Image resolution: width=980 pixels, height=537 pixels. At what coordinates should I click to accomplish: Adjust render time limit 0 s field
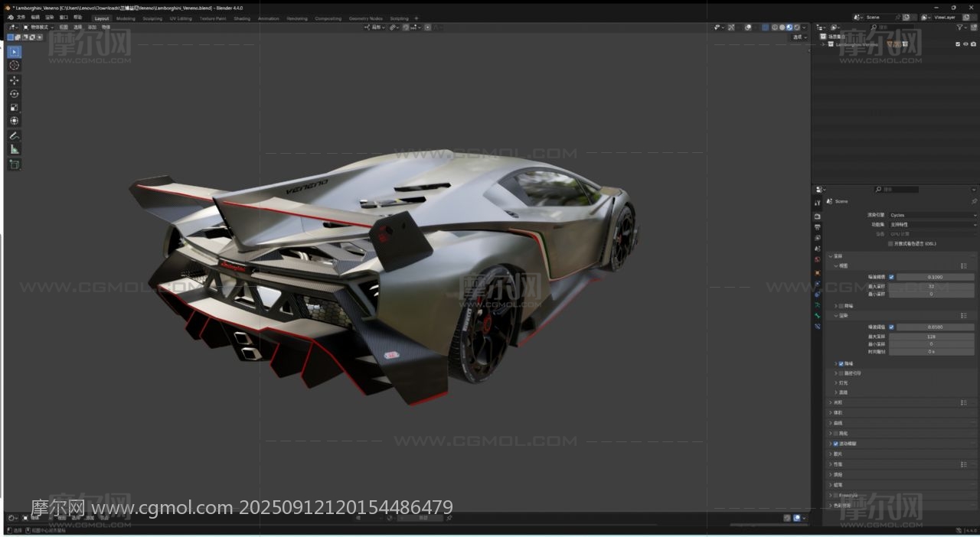pos(932,352)
